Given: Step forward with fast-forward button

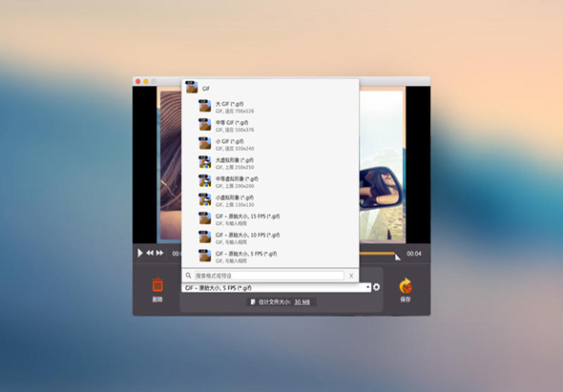Looking at the screenshot, I should point(159,253).
